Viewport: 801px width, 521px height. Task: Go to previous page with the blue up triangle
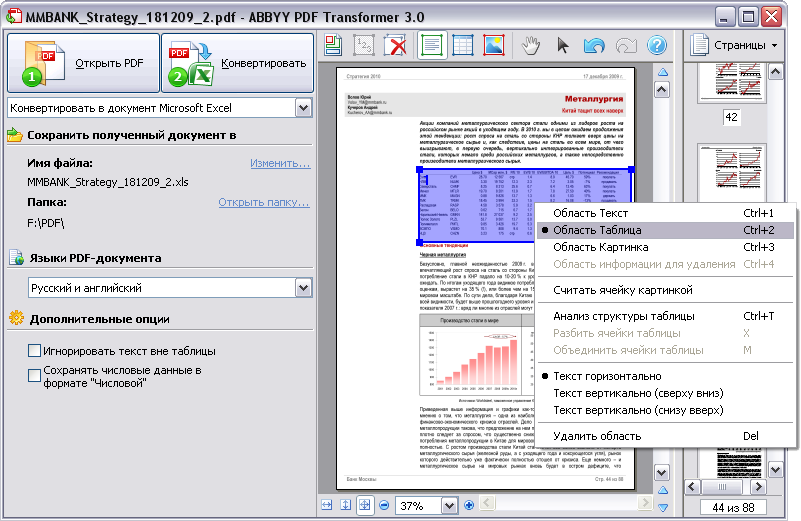(663, 72)
